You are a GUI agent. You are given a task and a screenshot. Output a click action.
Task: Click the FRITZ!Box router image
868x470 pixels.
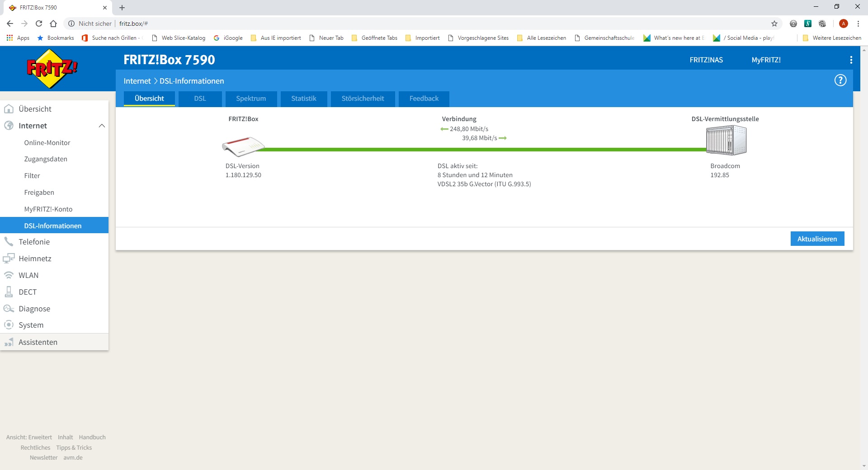[x=243, y=146]
